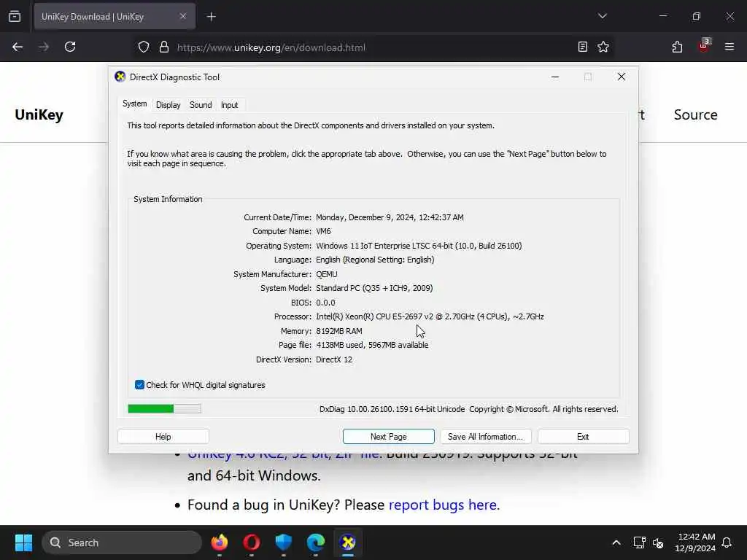Screen dimensions: 747x560
Task: Click the UniKey site logo text
Action: [x=39, y=114]
